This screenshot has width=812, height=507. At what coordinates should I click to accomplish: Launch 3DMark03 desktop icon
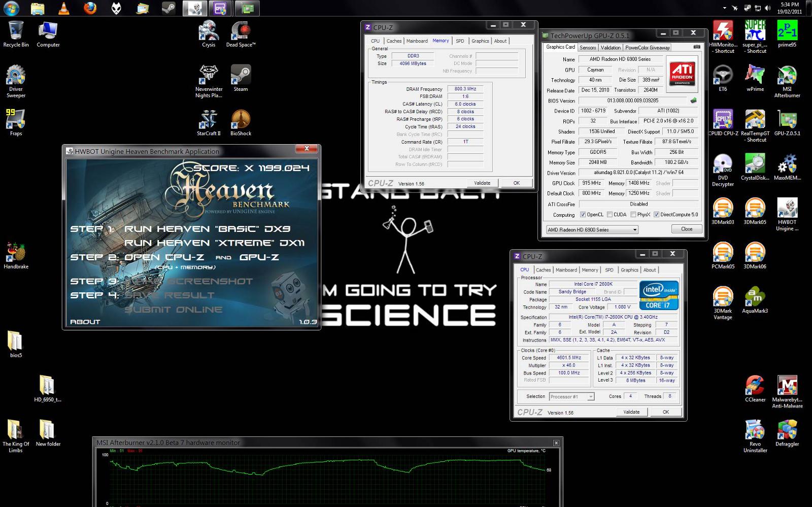[x=723, y=211]
